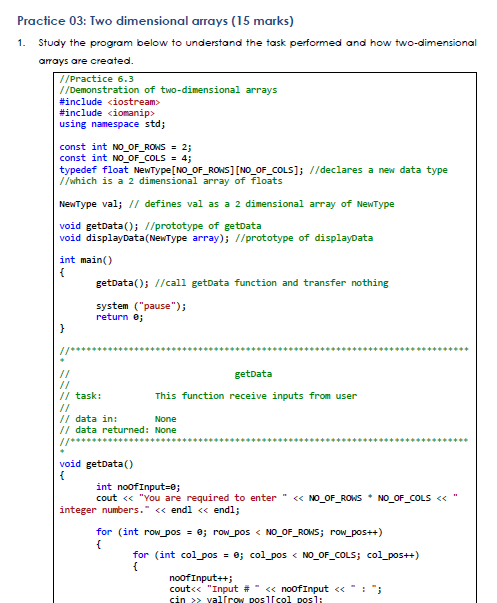Image resolution: width=497 pixels, height=603 pixels.
Task: Click the line 'return 0;'
Action: coord(120,317)
